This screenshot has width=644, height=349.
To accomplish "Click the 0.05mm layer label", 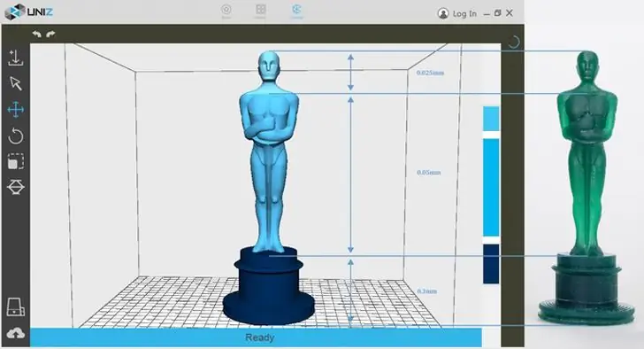I will point(429,173).
